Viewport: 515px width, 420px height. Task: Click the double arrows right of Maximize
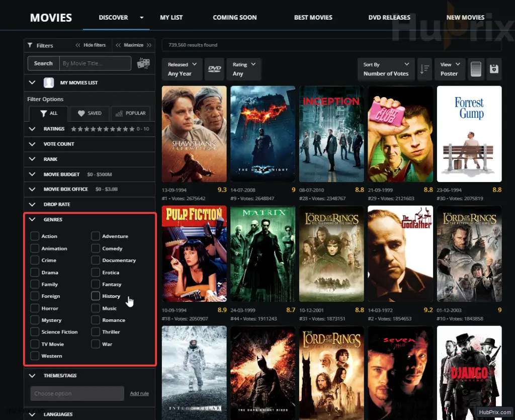(149, 45)
